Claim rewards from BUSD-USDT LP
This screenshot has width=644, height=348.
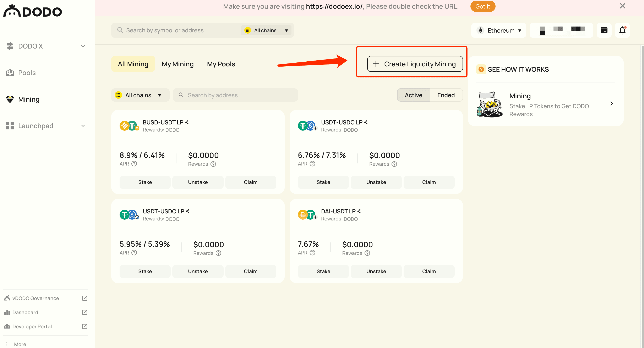[251, 182]
